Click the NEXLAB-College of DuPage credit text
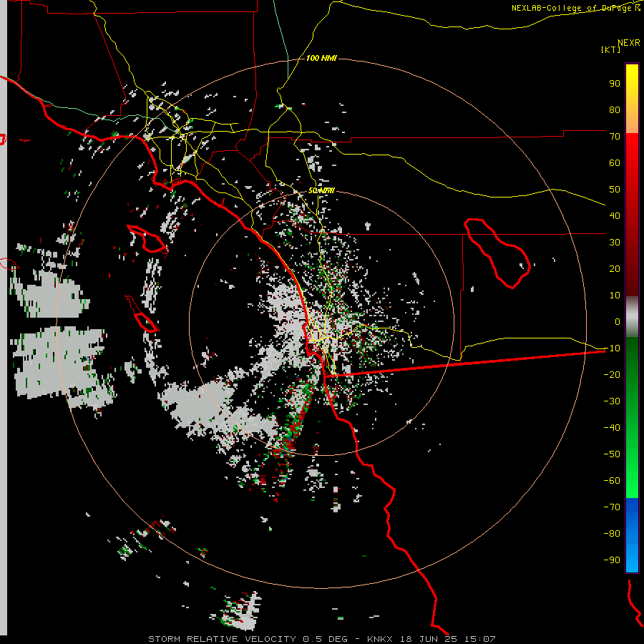644x644 pixels. coord(575,8)
